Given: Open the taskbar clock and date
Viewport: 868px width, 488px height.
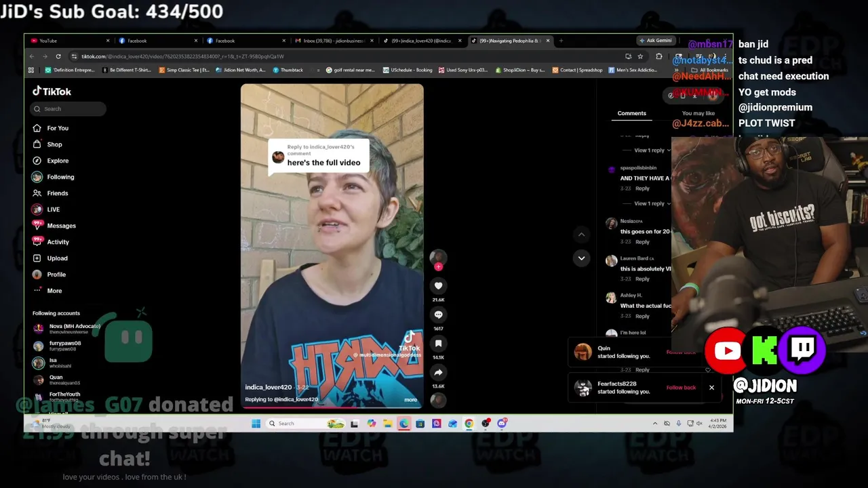Looking at the screenshot, I should pyautogui.click(x=718, y=424).
